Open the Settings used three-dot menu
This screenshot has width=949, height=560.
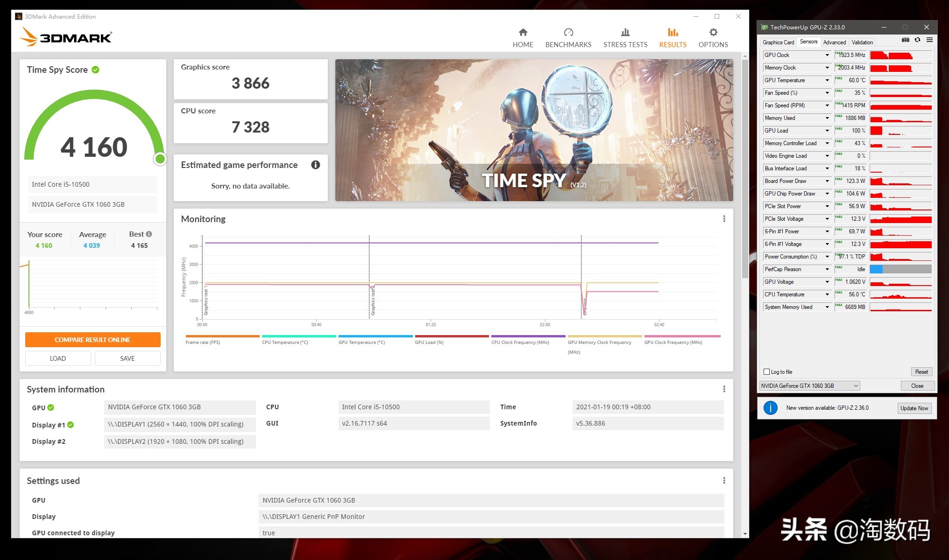[x=724, y=481]
